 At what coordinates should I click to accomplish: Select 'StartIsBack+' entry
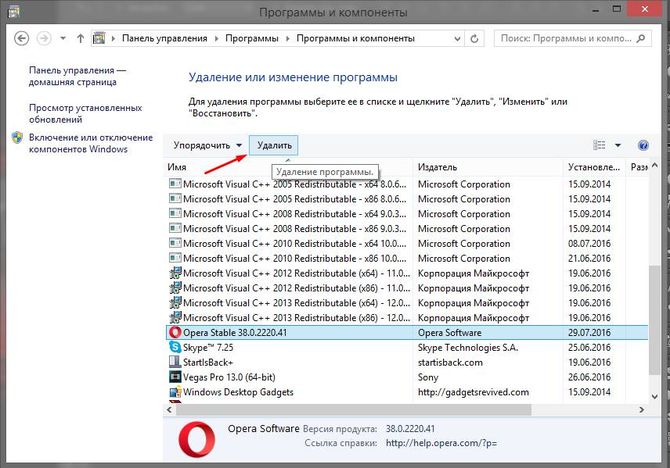click(407, 362)
